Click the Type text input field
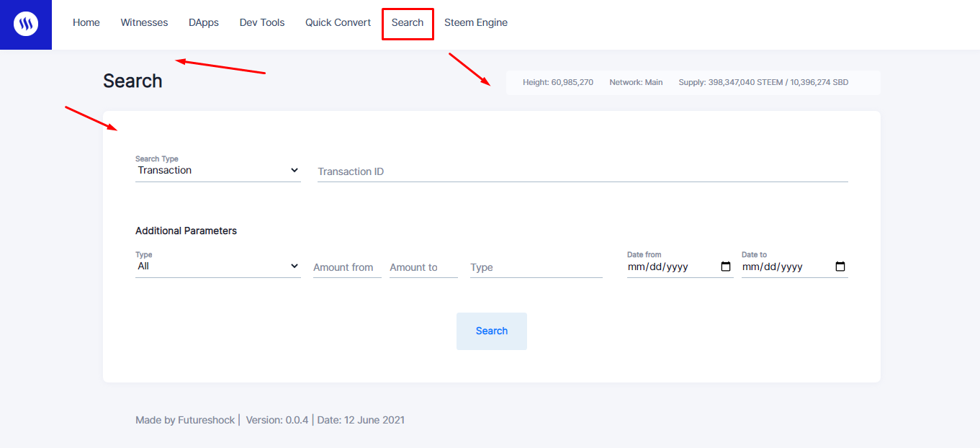 pos(536,267)
